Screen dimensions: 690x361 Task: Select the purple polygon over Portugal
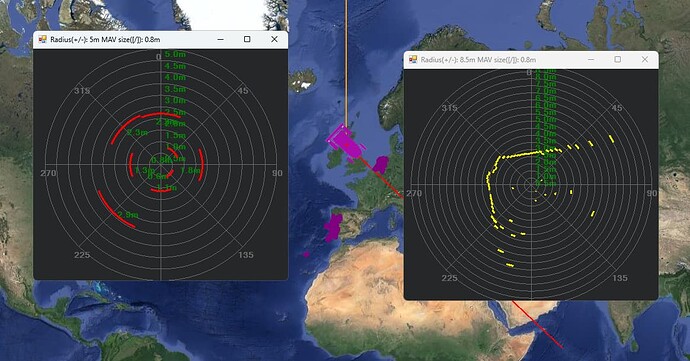(x=334, y=227)
